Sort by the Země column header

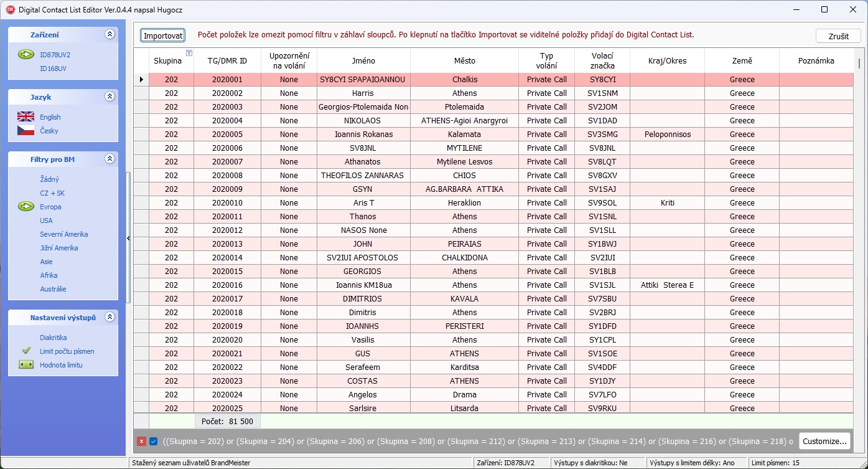click(742, 60)
